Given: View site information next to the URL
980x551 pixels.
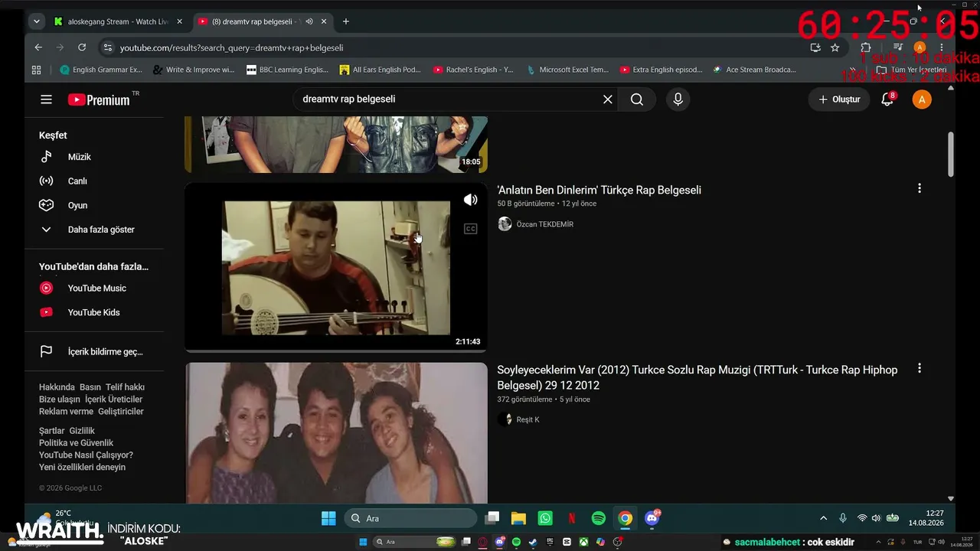Looking at the screenshot, I should pyautogui.click(x=107, y=47).
